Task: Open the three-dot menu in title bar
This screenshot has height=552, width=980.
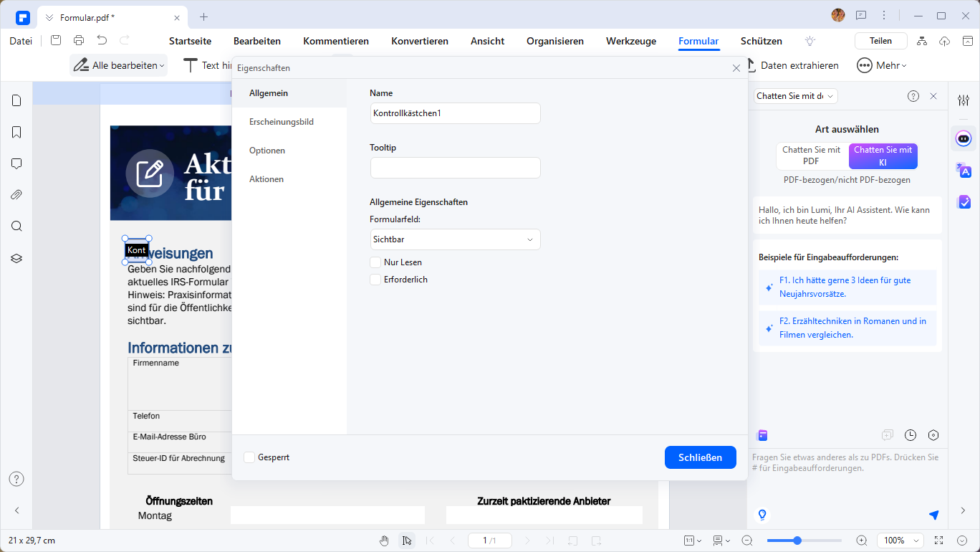Action: [x=884, y=15]
